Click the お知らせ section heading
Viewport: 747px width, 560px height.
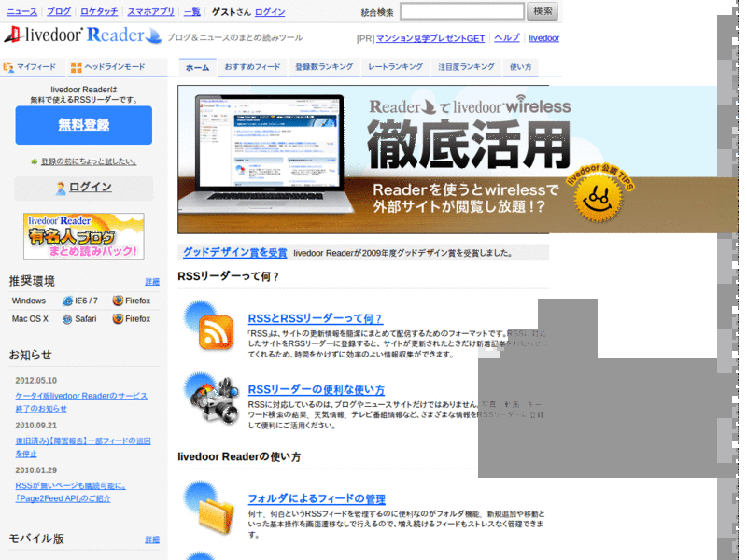coord(30,355)
